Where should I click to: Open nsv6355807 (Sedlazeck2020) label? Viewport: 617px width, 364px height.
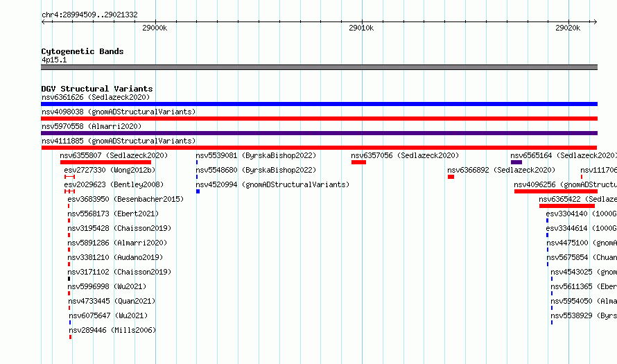click(x=114, y=155)
